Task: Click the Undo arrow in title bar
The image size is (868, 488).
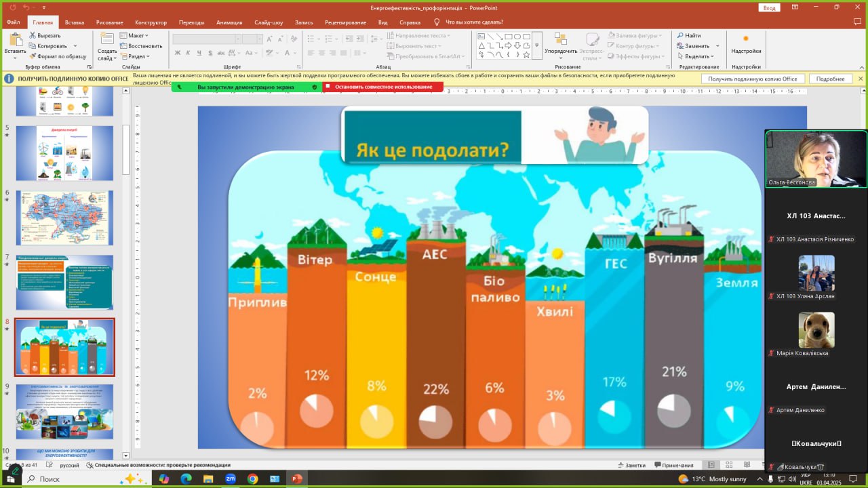Action: click(x=26, y=7)
